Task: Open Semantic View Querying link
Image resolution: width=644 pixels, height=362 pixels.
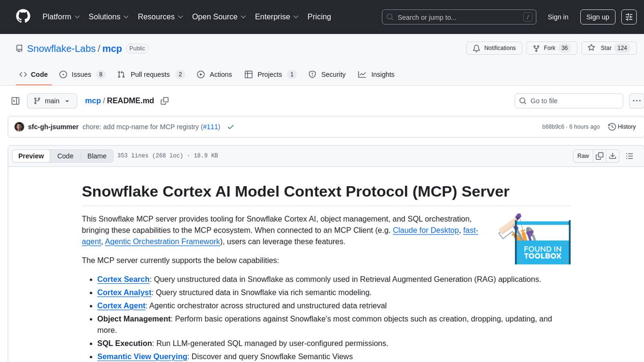Action: click(142, 357)
